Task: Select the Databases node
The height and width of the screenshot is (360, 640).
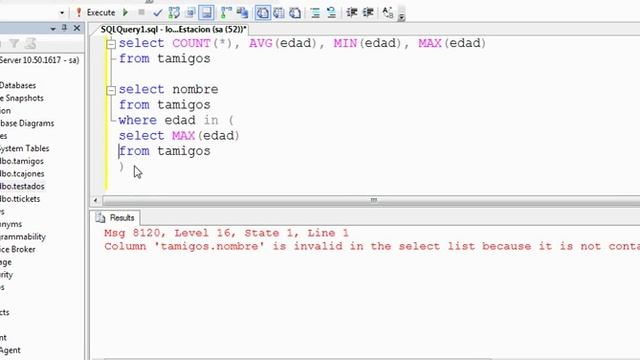Action: coord(18,85)
